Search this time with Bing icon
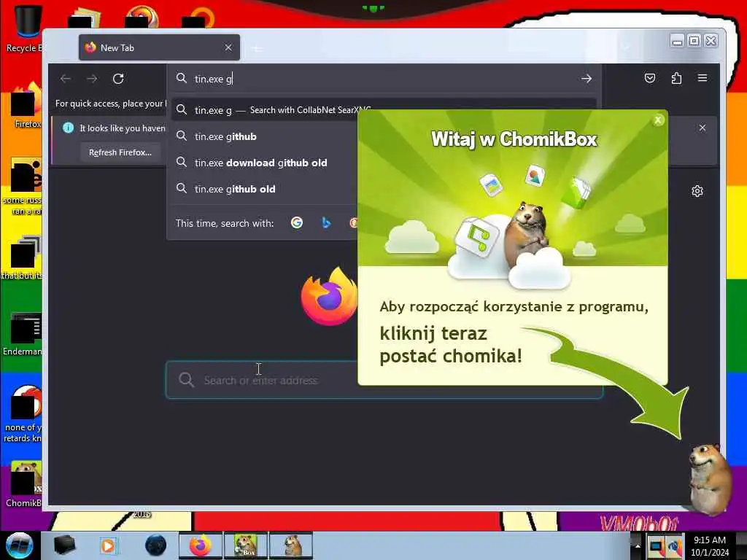The image size is (747, 560). [x=326, y=222]
